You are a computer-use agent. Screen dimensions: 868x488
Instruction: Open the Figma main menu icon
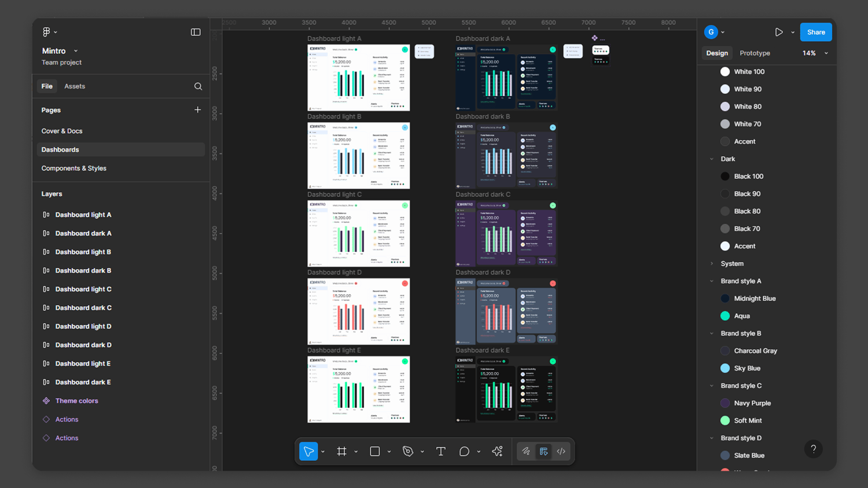pyautogui.click(x=46, y=32)
